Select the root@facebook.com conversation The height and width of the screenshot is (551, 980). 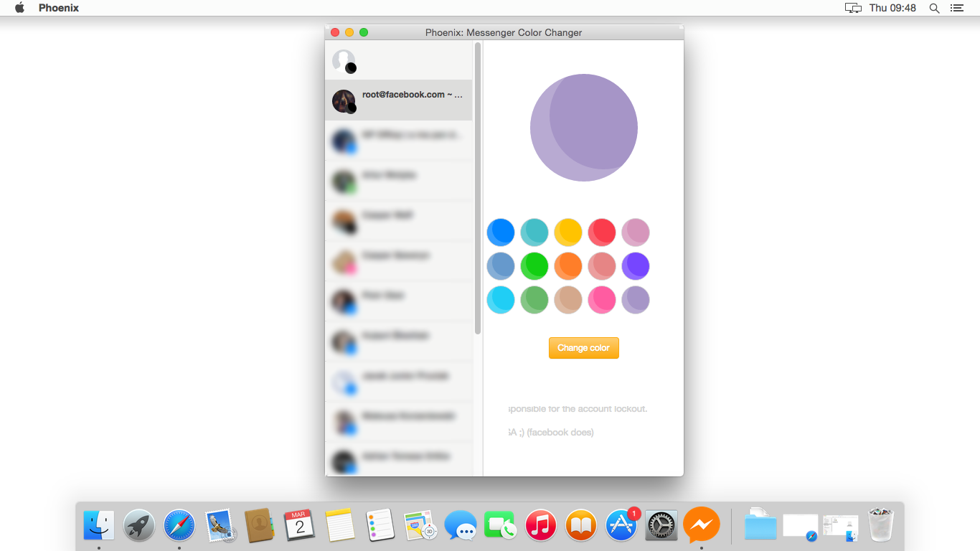(399, 100)
